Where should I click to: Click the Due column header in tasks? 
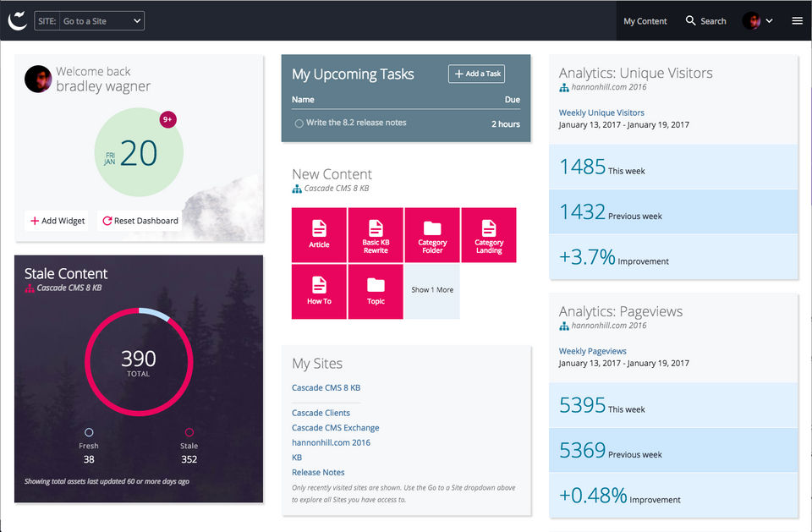(x=513, y=100)
